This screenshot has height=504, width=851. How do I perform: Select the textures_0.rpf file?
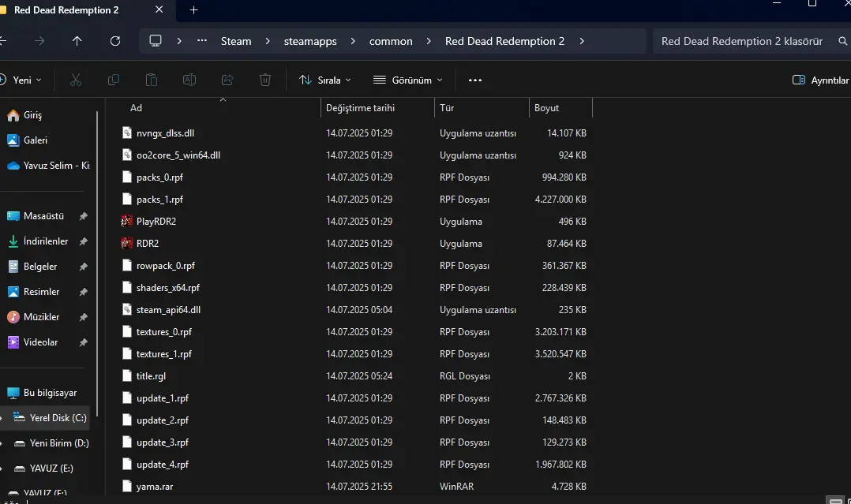click(x=164, y=332)
